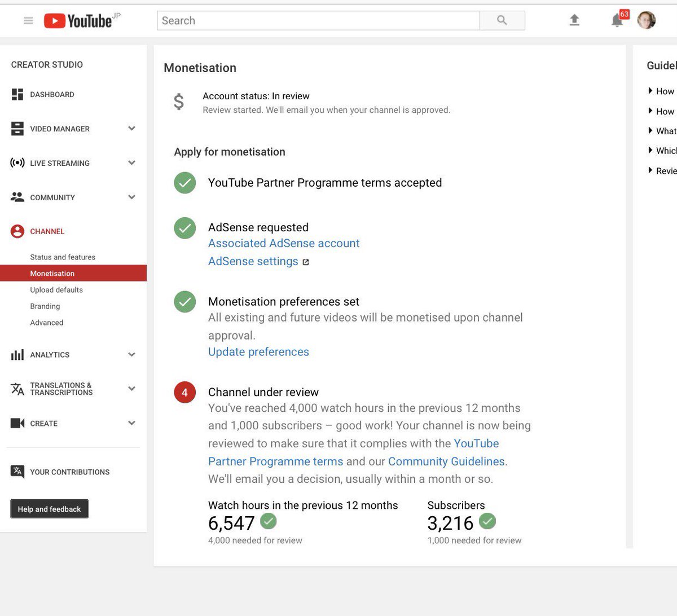Click the red step 4 circle
677x616 pixels.
184,393
